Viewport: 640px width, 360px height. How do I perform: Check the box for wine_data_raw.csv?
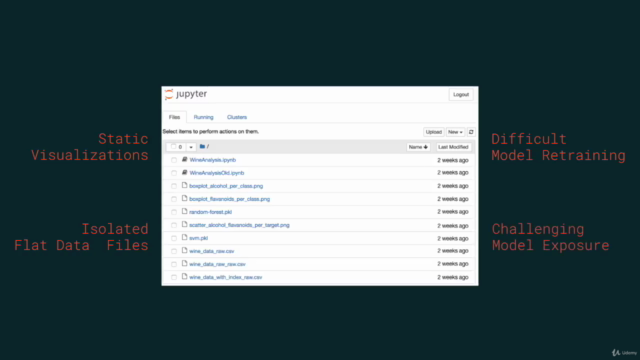click(174, 251)
